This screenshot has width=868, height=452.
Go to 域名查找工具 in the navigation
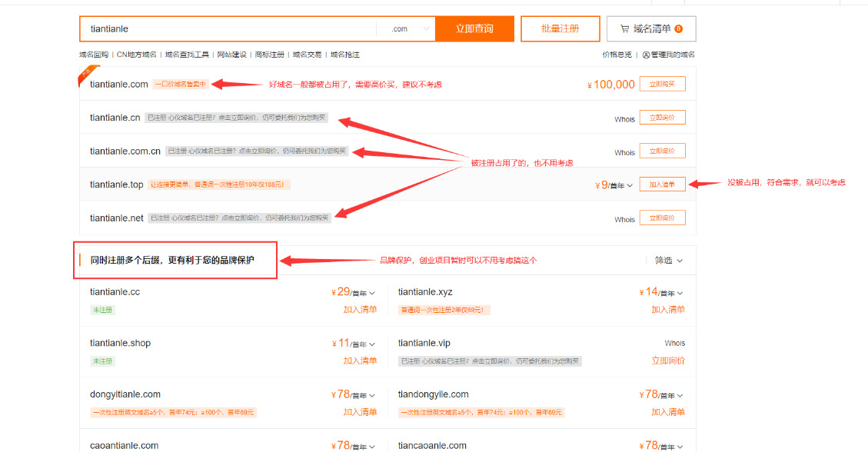tap(187, 55)
